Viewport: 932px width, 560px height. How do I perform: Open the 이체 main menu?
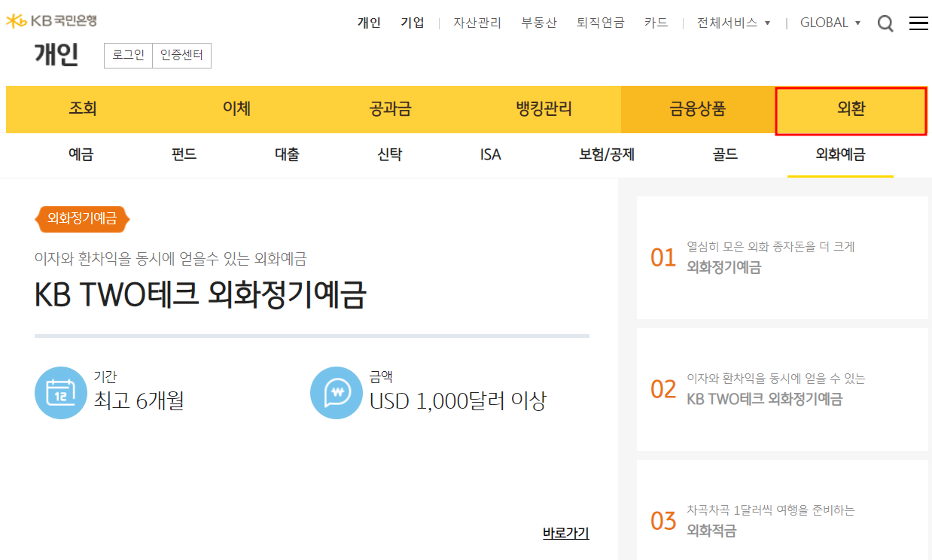click(x=236, y=109)
